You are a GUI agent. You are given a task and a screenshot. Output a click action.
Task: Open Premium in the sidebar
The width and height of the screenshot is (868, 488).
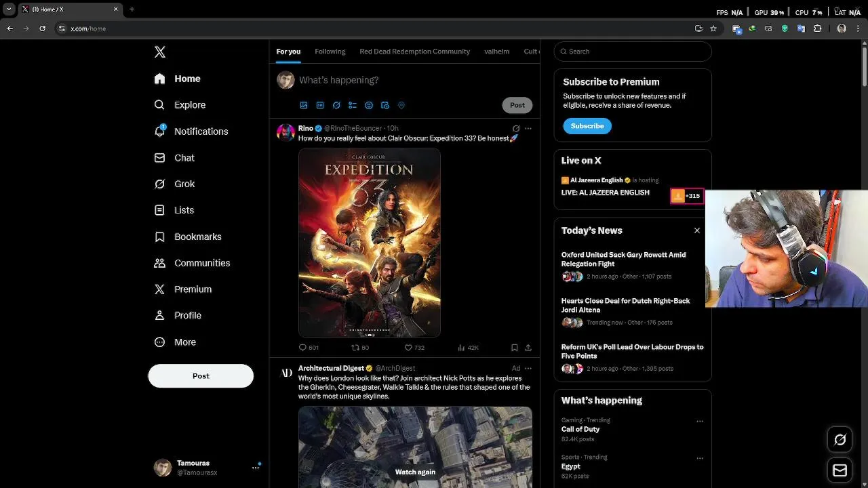[x=183, y=289]
